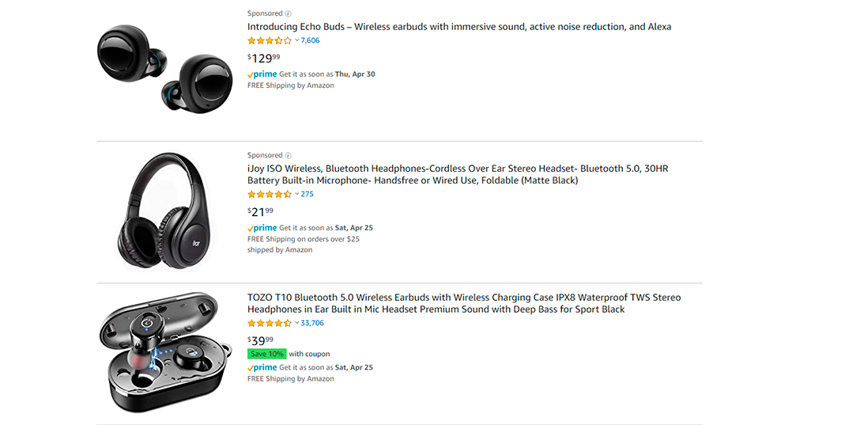Open the 33,706 reviews count link
Image resolution: width=868 pixels, height=425 pixels.
[x=312, y=323]
